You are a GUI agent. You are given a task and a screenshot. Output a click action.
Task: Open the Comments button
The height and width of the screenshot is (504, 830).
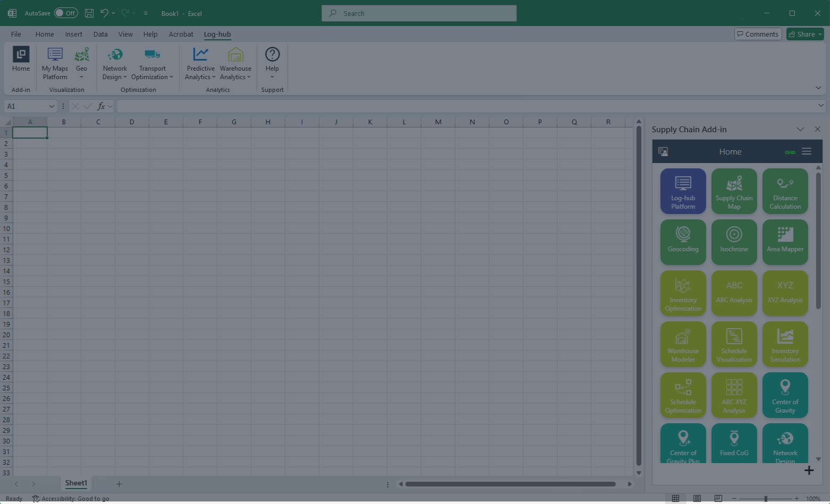click(758, 34)
